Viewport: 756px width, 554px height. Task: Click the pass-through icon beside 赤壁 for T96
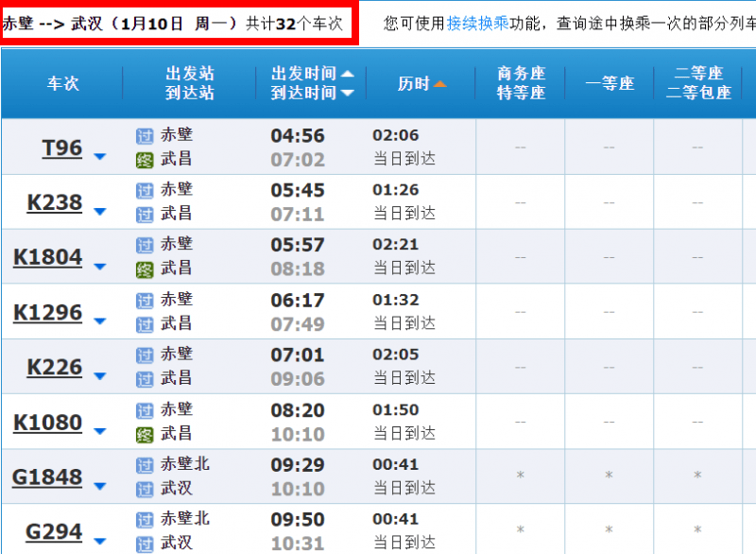coord(145,136)
